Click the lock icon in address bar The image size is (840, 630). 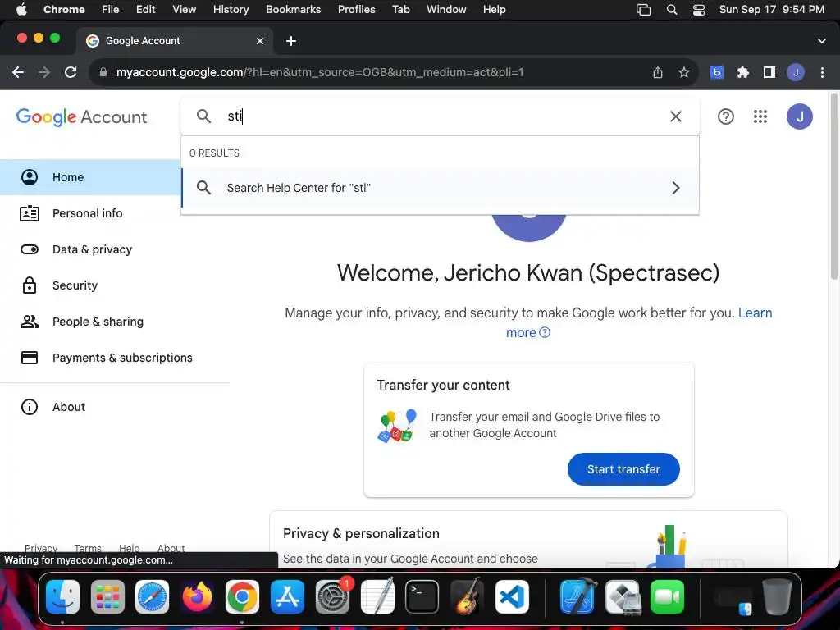click(103, 72)
